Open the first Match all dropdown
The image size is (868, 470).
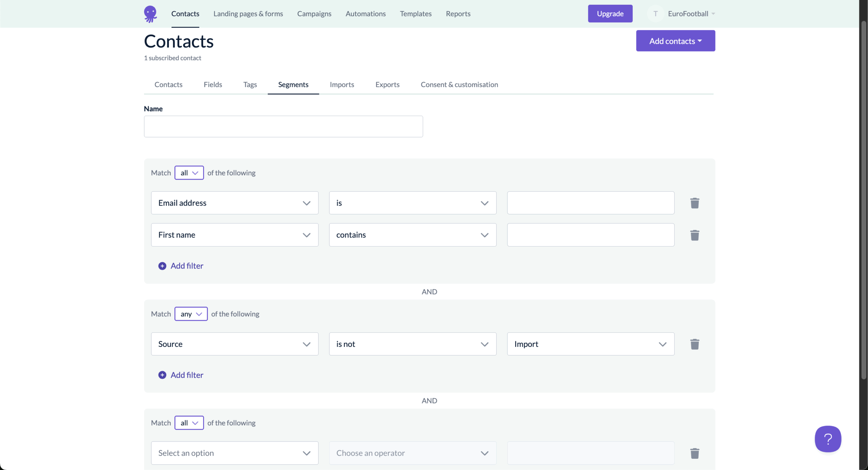(x=189, y=173)
